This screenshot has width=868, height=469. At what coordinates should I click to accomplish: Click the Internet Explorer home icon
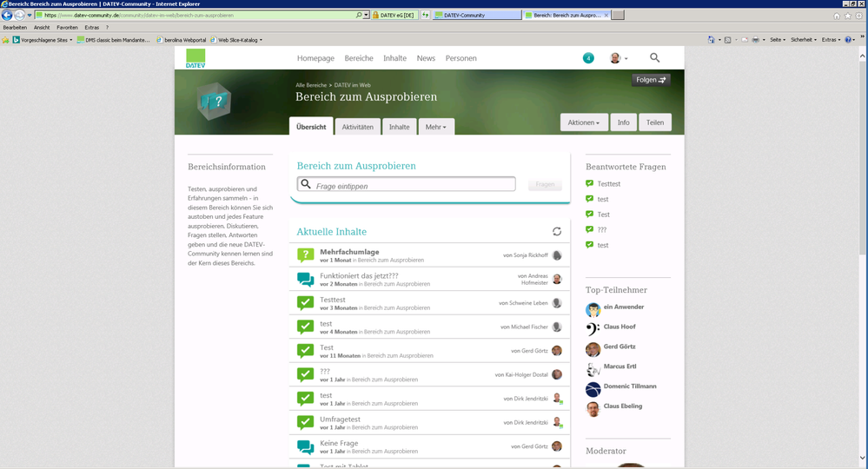click(837, 16)
